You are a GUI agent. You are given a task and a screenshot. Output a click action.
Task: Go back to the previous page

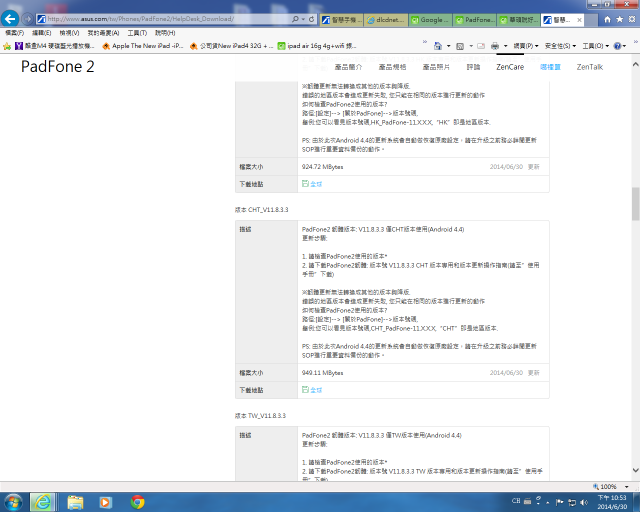click(10, 18)
